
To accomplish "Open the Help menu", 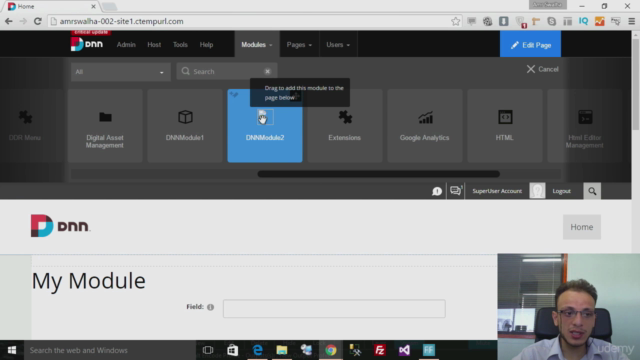I will pos(206,44).
